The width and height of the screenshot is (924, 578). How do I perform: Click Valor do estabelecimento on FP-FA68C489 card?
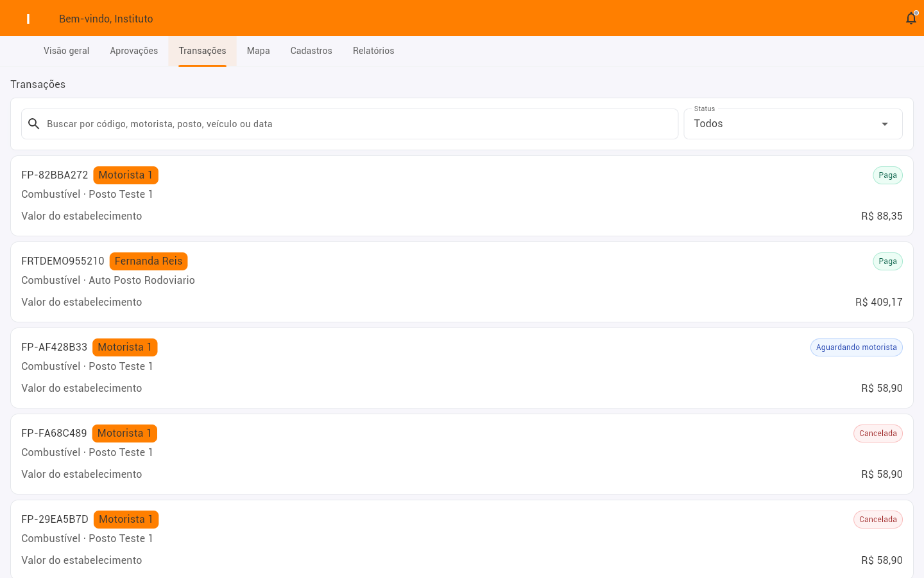[81, 475]
